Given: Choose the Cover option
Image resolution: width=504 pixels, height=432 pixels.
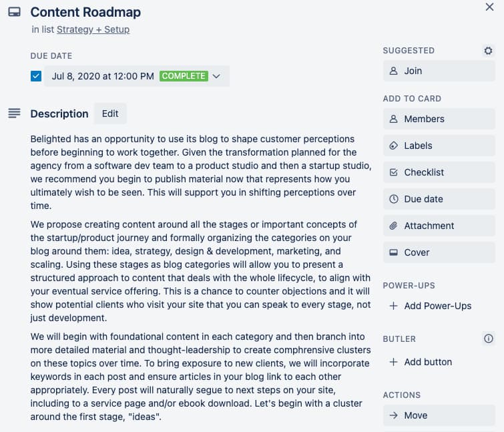Looking at the screenshot, I should 438,252.
